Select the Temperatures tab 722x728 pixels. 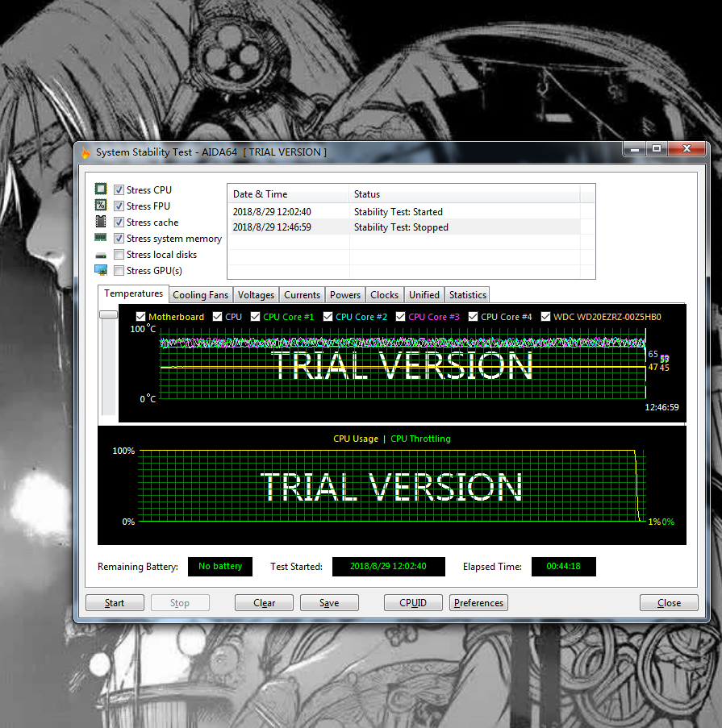click(x=133, y=293)
